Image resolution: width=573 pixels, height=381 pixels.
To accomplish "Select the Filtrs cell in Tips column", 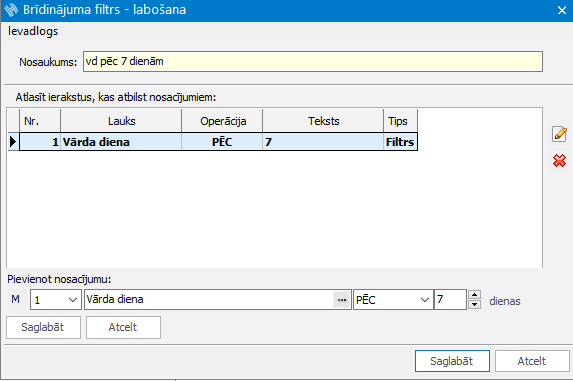I will 401,142.
